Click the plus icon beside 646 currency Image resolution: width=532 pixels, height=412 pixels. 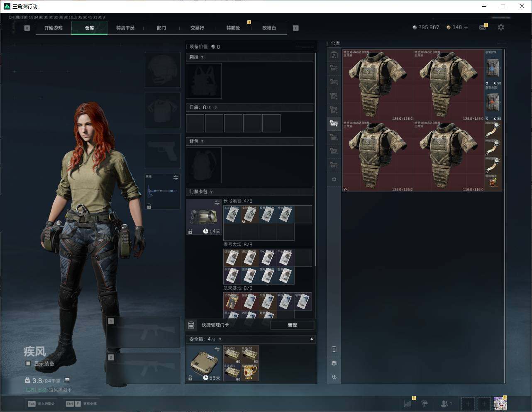466,27
